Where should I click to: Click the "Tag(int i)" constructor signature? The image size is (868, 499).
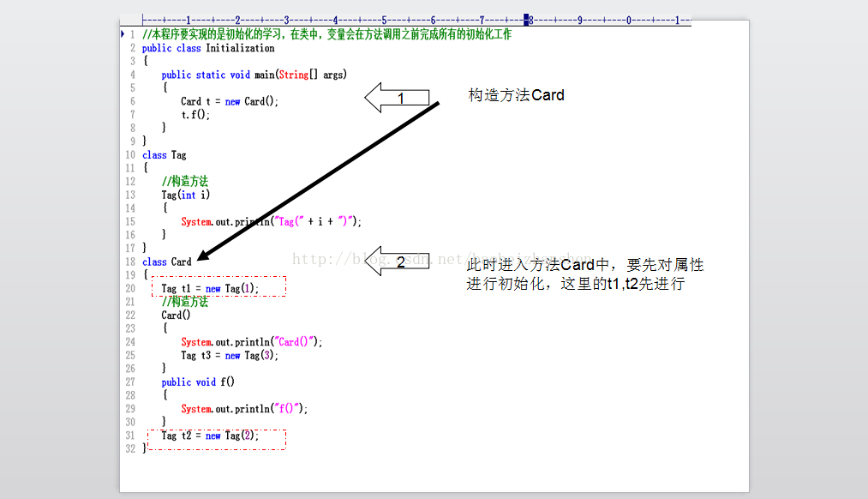186,195
